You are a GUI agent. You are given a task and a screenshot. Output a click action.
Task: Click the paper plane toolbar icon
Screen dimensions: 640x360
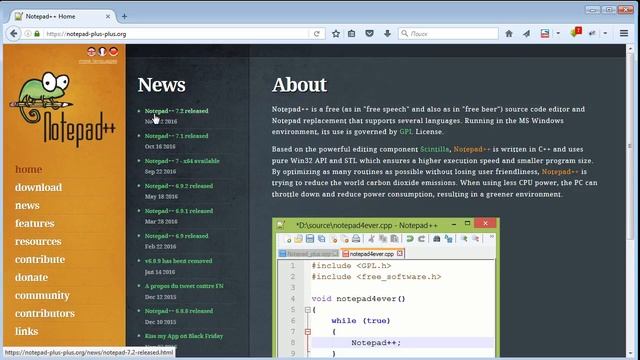[x=527, y=34]
